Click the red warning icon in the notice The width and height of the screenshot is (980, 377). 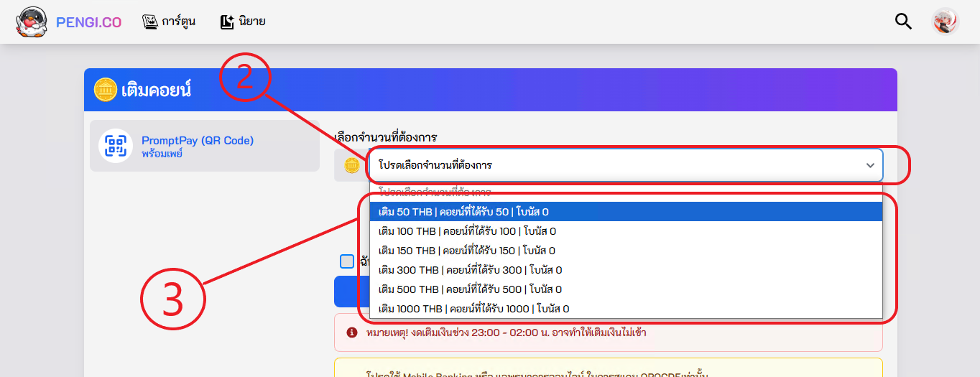click(352, 332)
